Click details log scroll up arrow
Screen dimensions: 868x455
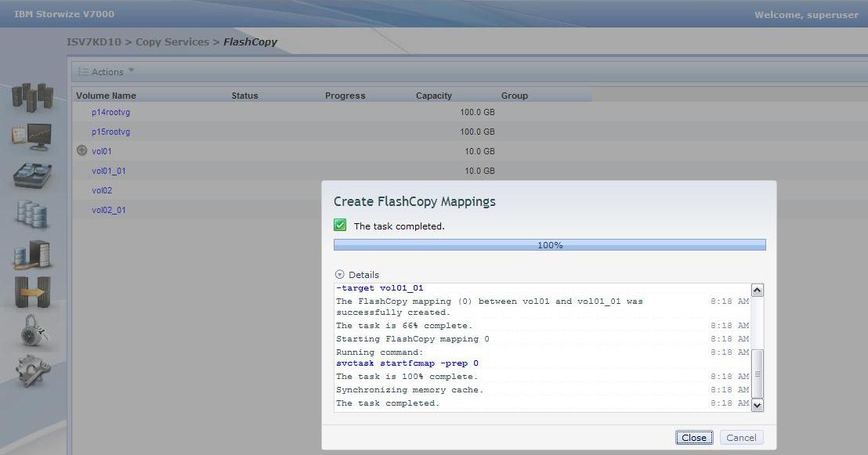pos(758,290)
